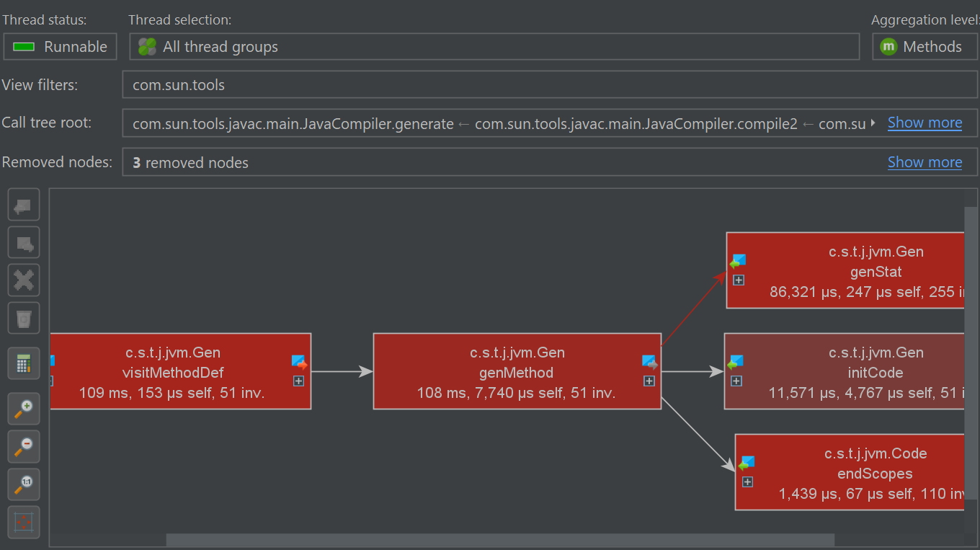Image resolution: width=980 pixels, height=550 pixels.
Task: Click Show more link for Call tree root
Action: (925, 123)
